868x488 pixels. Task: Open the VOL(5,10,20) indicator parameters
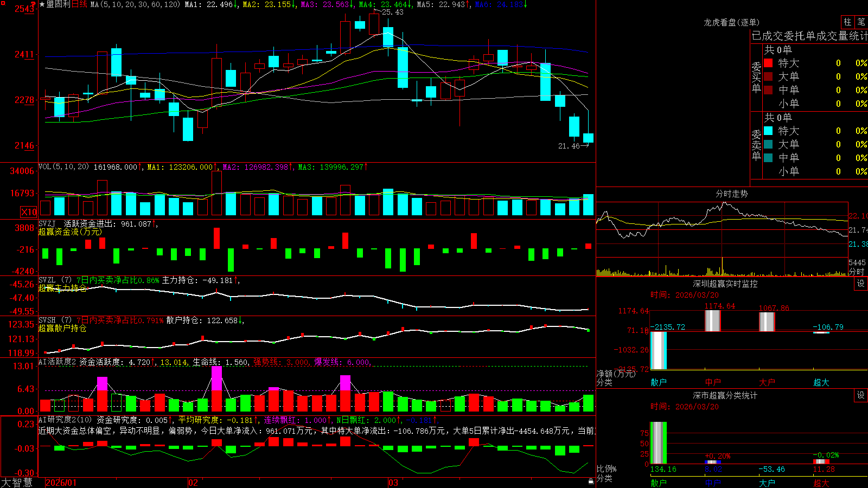click(x=64, y=167)
